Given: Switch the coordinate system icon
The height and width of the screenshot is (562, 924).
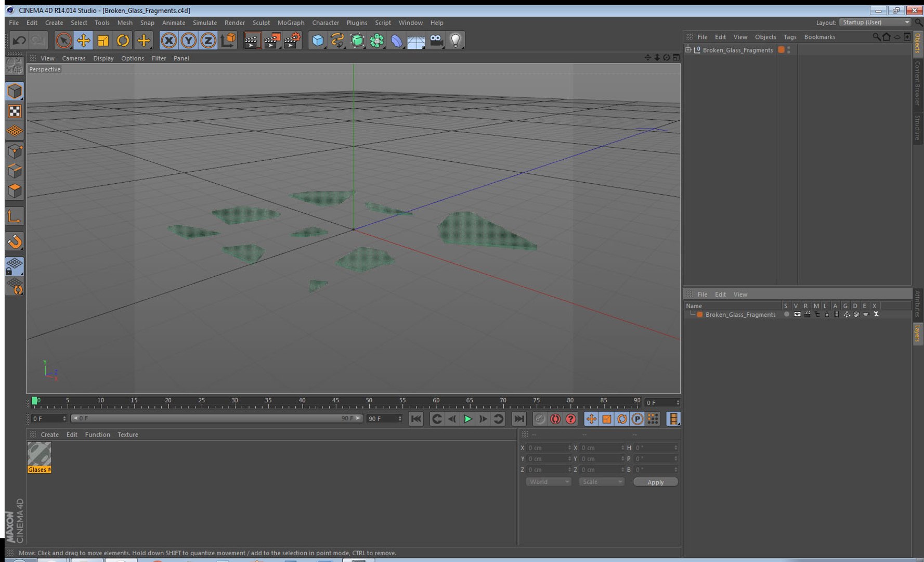Looking at the screenshot, I should 228,40.
